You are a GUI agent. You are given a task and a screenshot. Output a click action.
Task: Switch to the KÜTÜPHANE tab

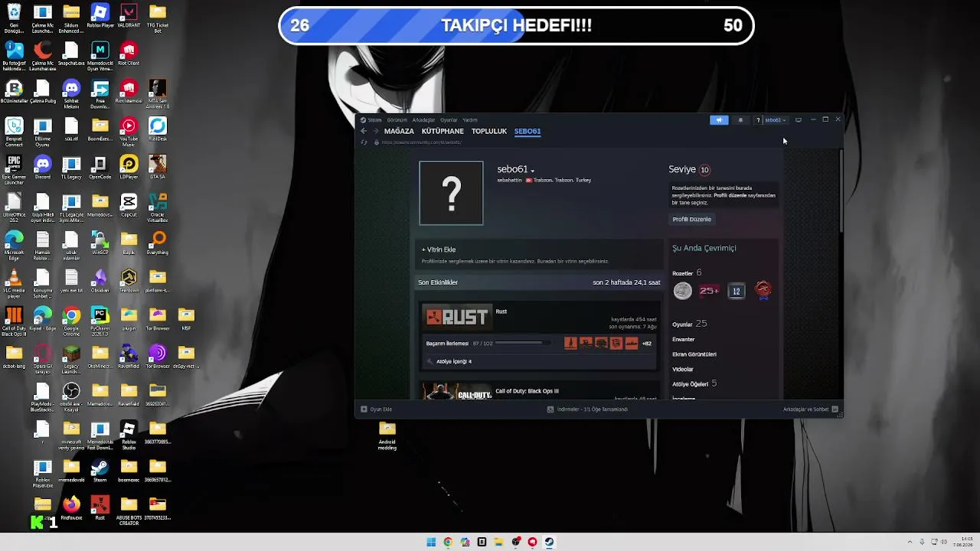coord(443,131)
